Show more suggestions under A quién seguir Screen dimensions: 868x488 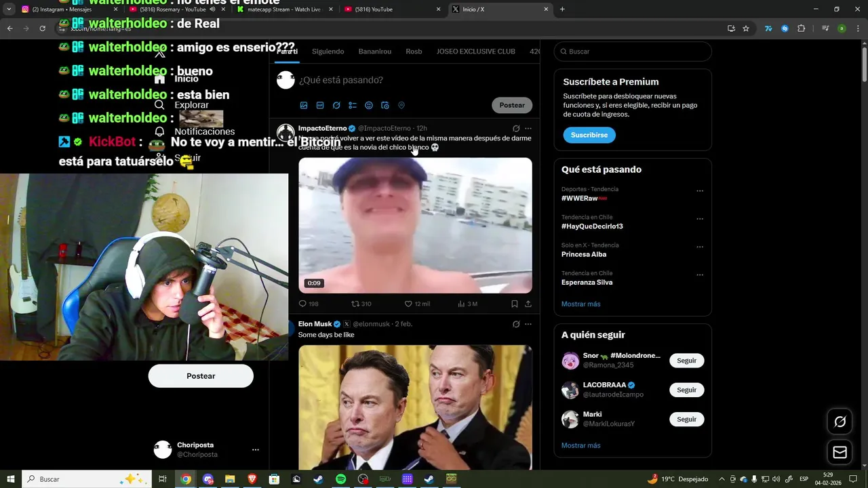[580, 445]
